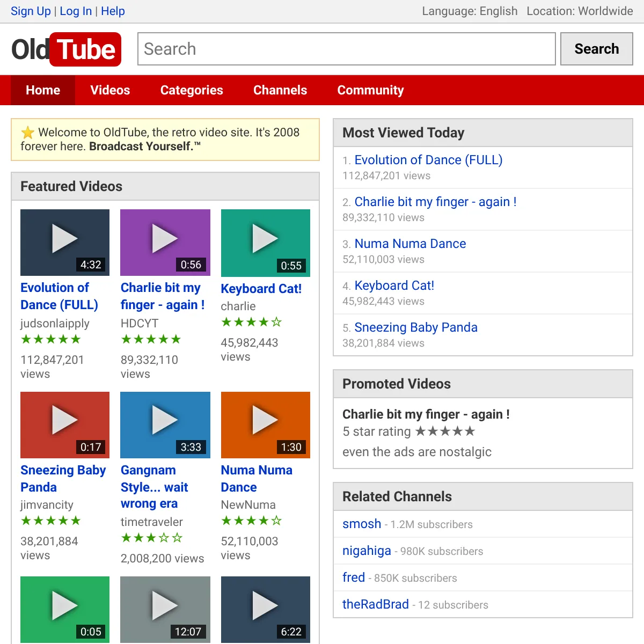
Task: Open the Sign Up link
Action: click(31, 11)
